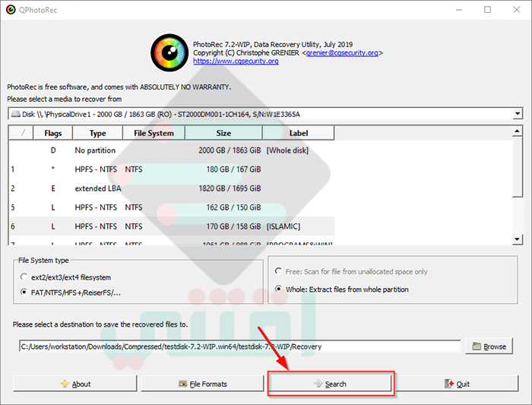Sort partitions by Type column header
The image size is (532, 405).
98,133
